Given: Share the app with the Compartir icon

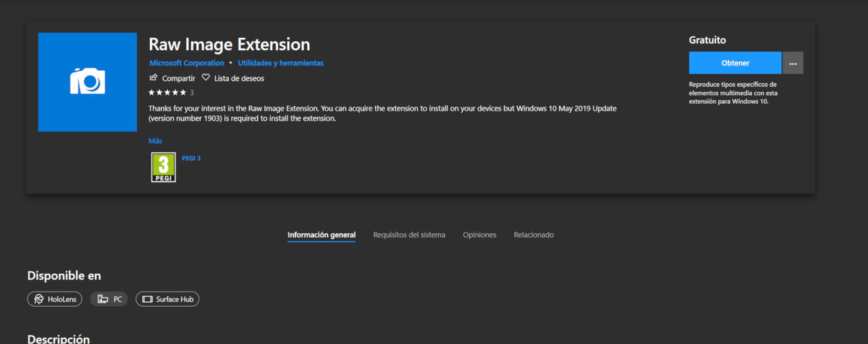Looking at the screenshot, I should point(154,78).
